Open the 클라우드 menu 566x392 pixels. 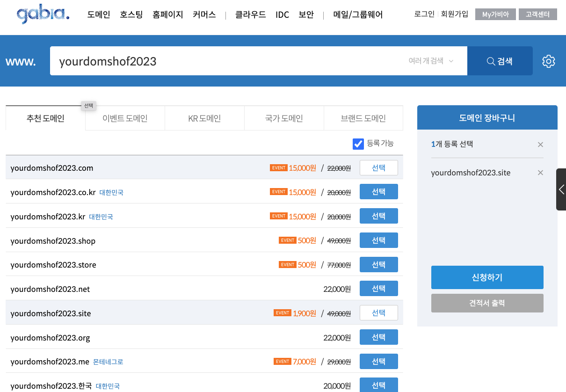coord(251,15)
